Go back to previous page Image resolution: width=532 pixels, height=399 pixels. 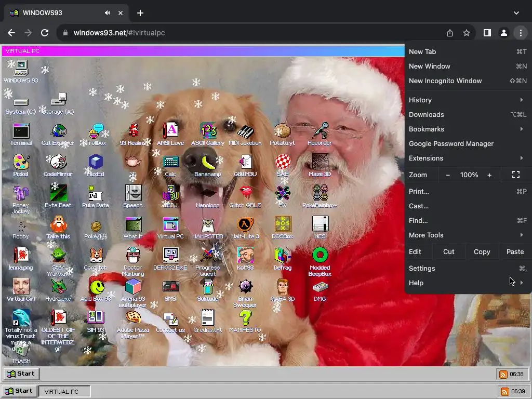pos(11,33)
